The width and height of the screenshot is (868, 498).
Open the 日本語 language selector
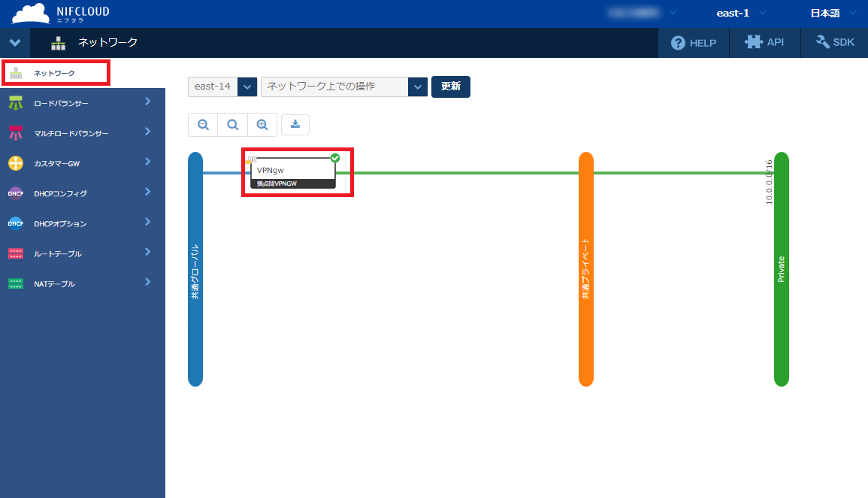coord(832,13)
